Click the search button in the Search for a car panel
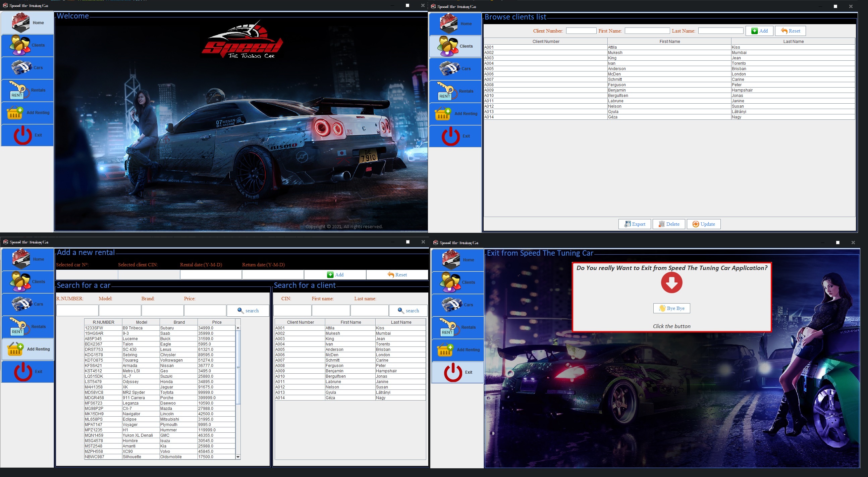This screenshot has height=477, width=868. coord(248,311)
